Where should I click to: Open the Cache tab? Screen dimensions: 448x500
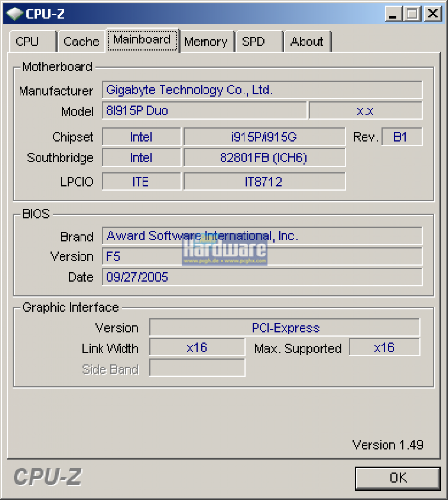pyautogui.click(x=81, y=42)
